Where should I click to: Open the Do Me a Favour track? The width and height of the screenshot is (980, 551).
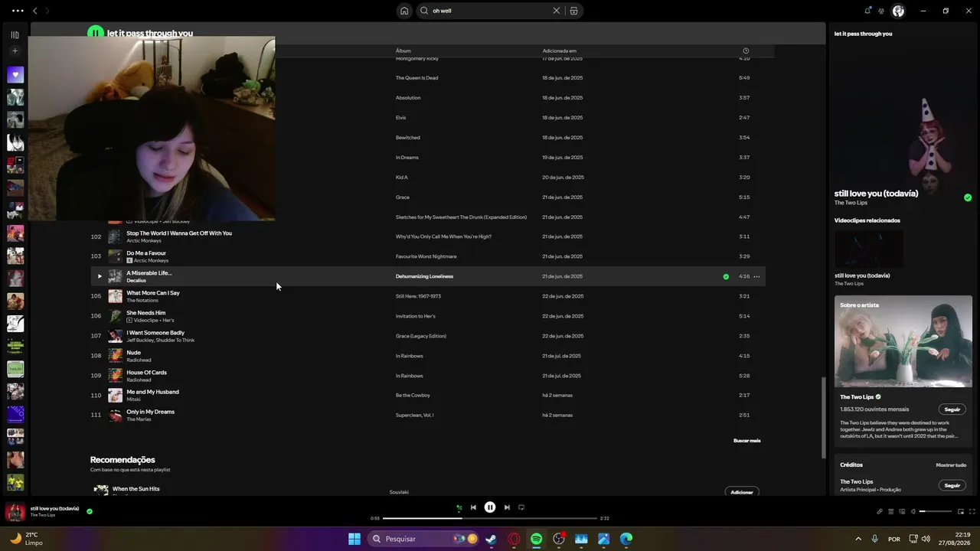tap(146, 253)
